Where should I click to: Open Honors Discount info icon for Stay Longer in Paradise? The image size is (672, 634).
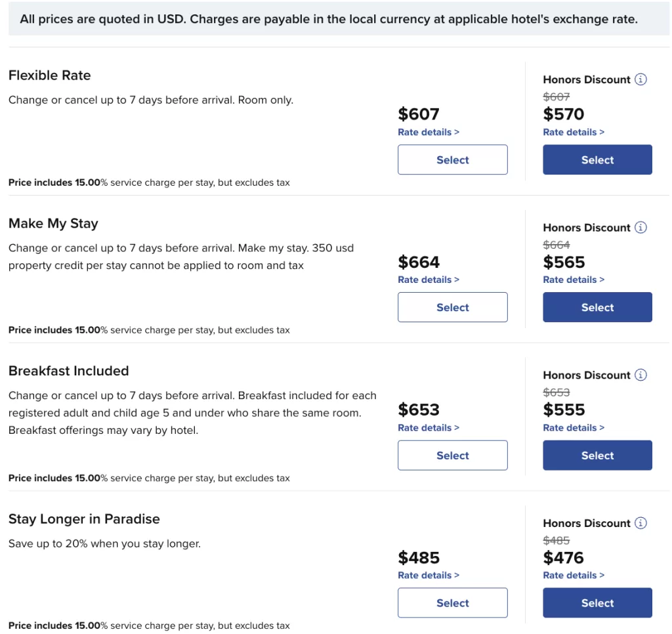(640, 522)
